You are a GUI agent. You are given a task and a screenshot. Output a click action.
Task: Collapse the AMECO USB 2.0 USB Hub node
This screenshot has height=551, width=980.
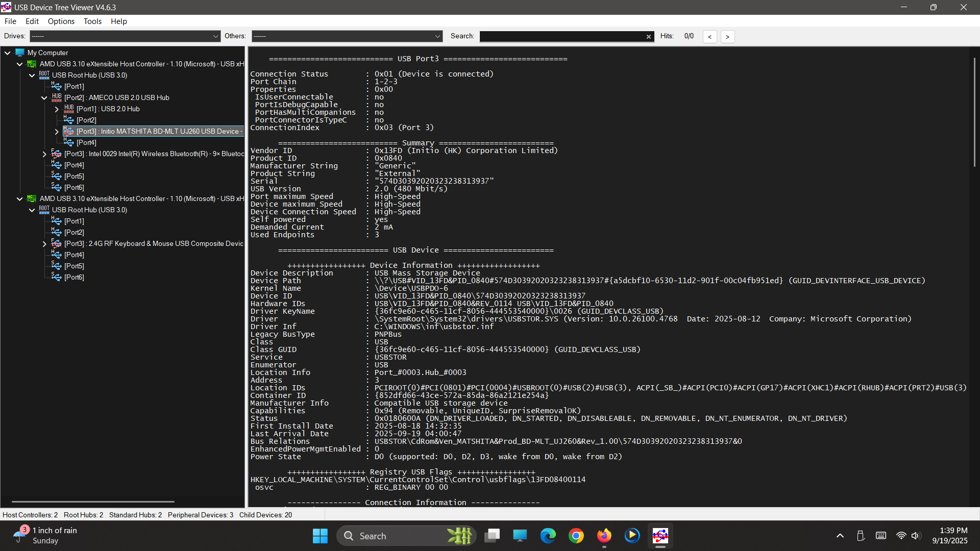pos(44,97)
